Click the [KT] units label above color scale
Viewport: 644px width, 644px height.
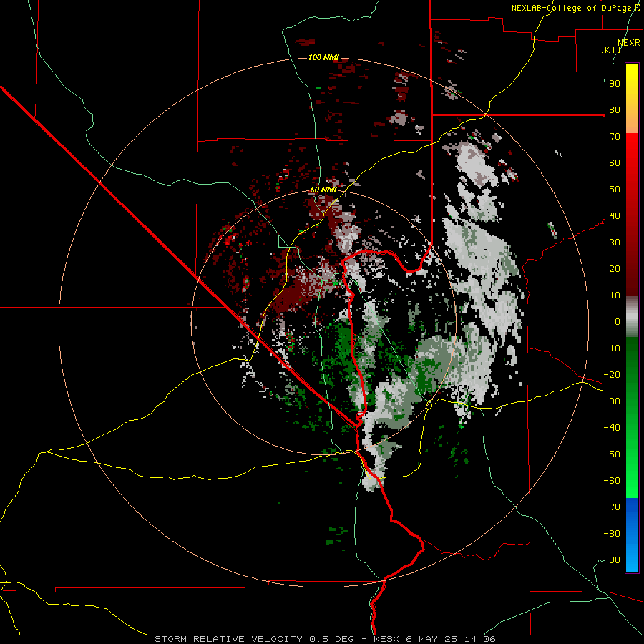pos(610,49)
